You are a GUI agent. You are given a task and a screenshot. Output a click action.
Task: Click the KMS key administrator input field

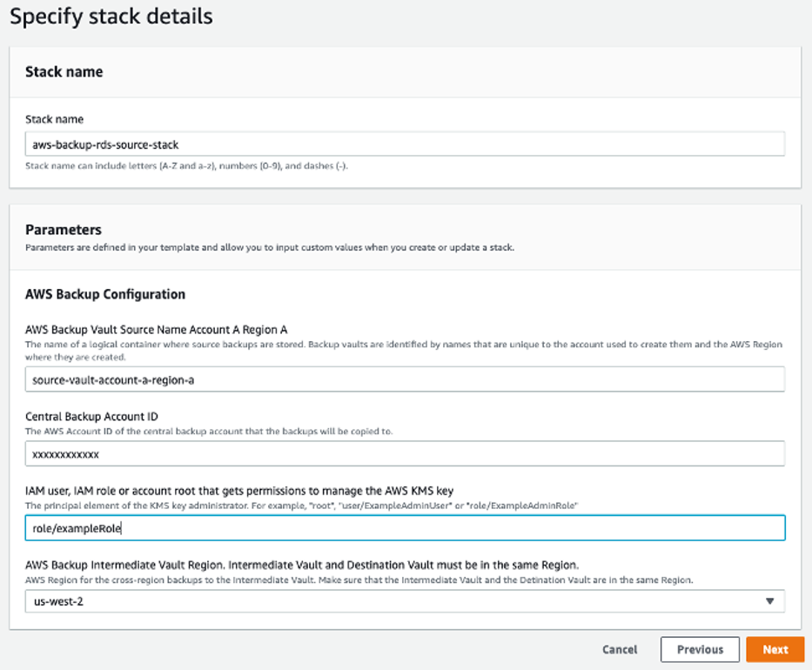tap(405, 527)
